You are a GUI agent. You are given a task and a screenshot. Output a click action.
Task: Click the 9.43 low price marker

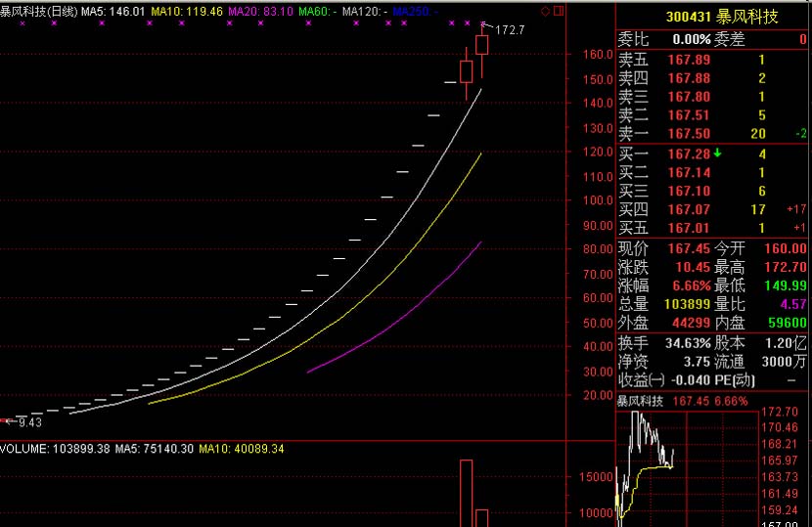pyautogui.click(x=24, y=422)
